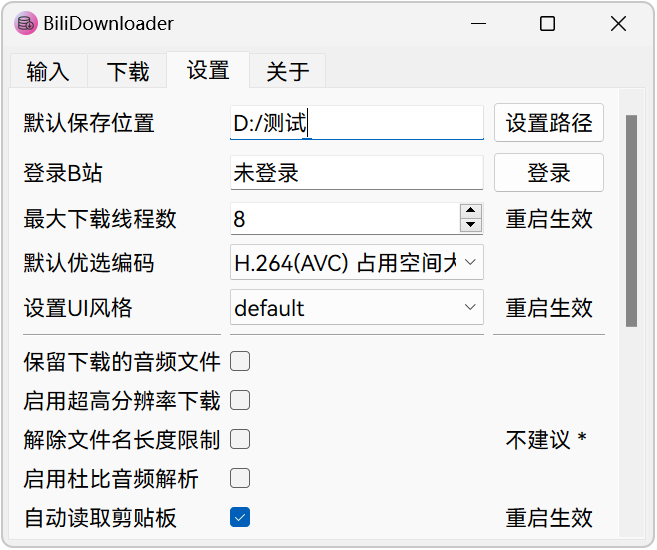Uncheck 自动读取剪贴板 checkbox
This screenshot has width=657, height=550.
point(240,517)
